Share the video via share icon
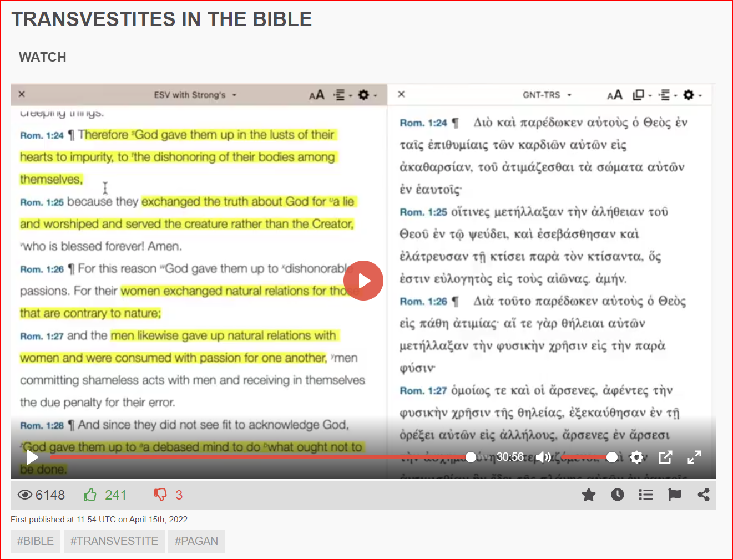Image resolution: width=733 pixels, height=560 pixels. click(704, 495)
